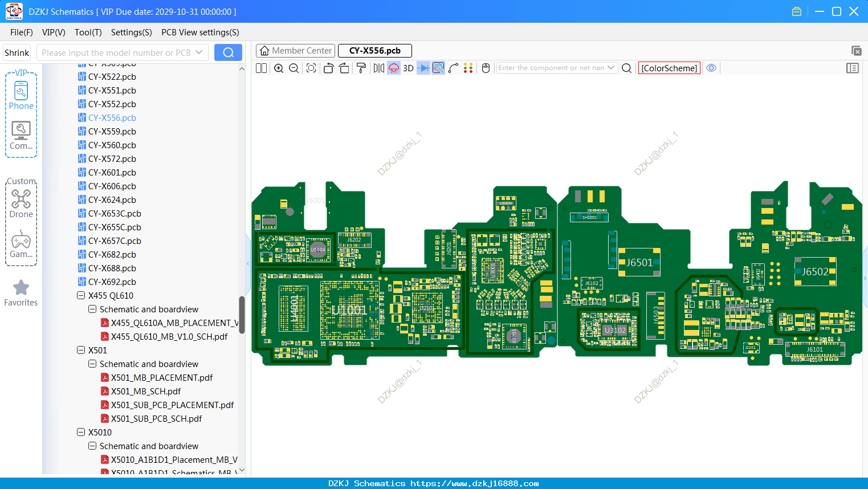Search for the entered component
Image resolution: width=868 pixels, height=489 pixels.
pos(626,68)
